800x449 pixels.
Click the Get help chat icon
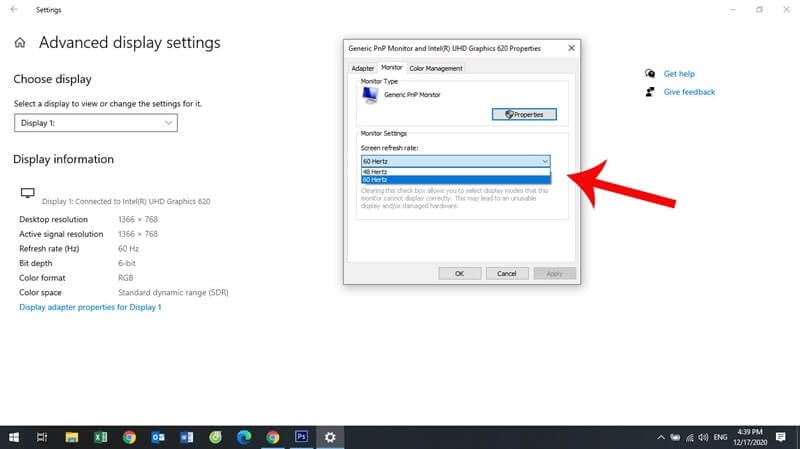pyautogui.click(x=650, y=73)
